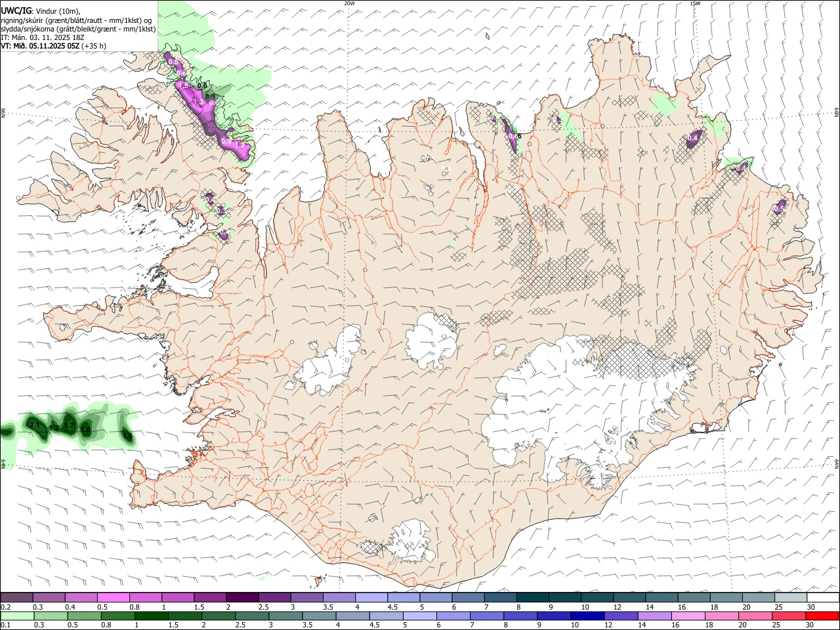Click the 'slydda/snjókoma' legend description line
The width and height of the screenshot is (840, 630).
tap(78, 29)
